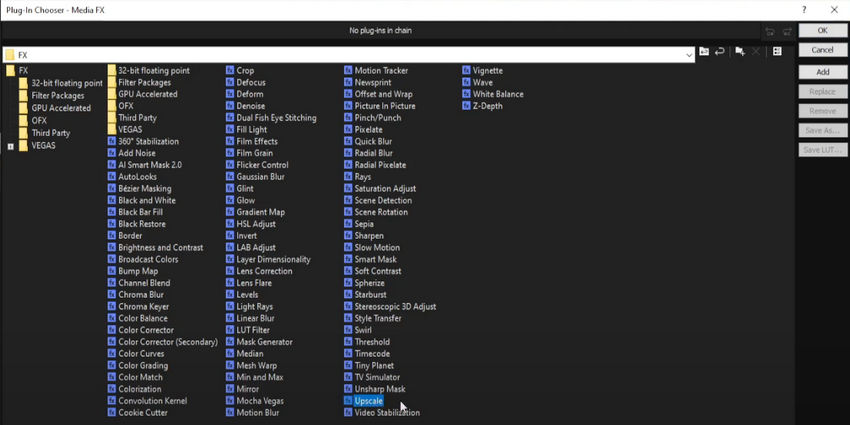Select the Third Party folder in tree

coord(50,133)
